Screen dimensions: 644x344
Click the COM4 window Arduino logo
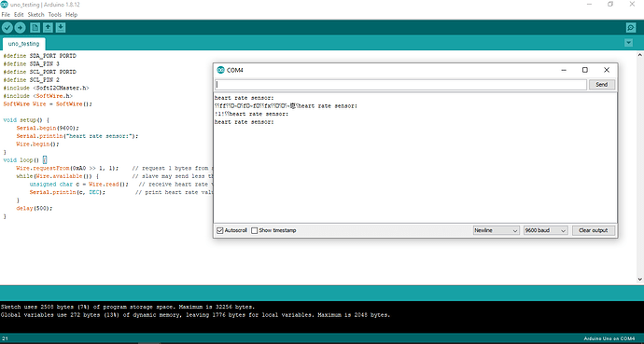click(221, 70)
